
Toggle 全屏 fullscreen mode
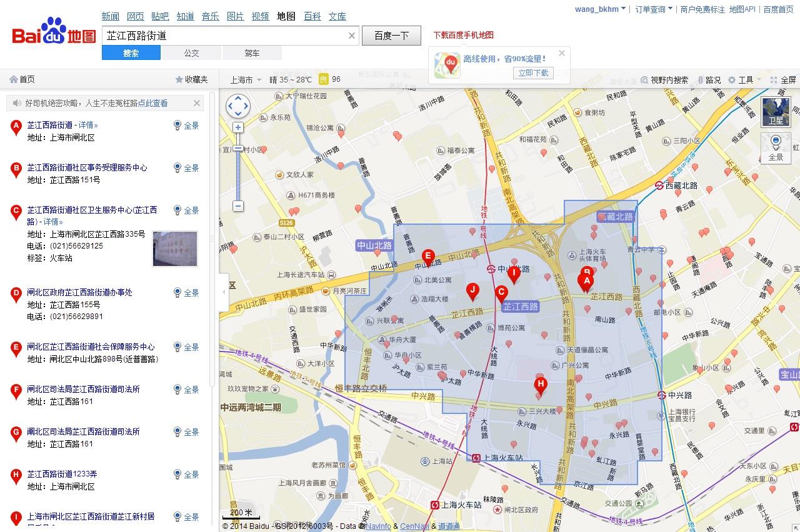[x=783, y=80]
